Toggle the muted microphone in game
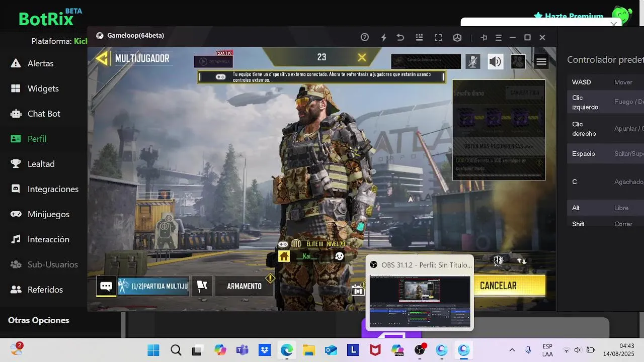Screen dimensions: 644x362 click(x=472, y=61)
